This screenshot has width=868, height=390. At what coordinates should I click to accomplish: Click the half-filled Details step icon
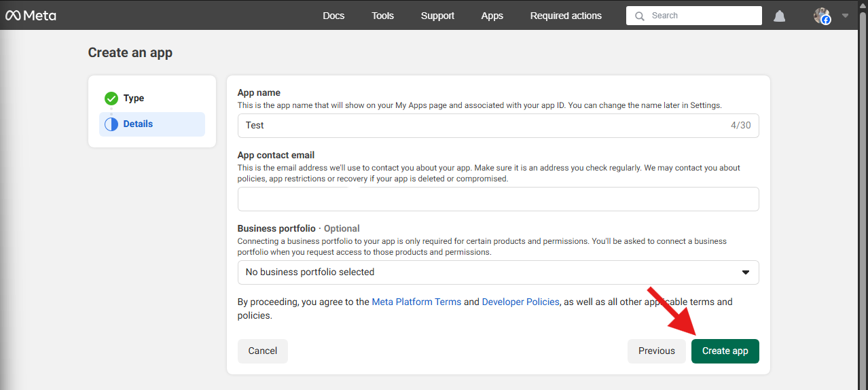click(x=111, y=124)
